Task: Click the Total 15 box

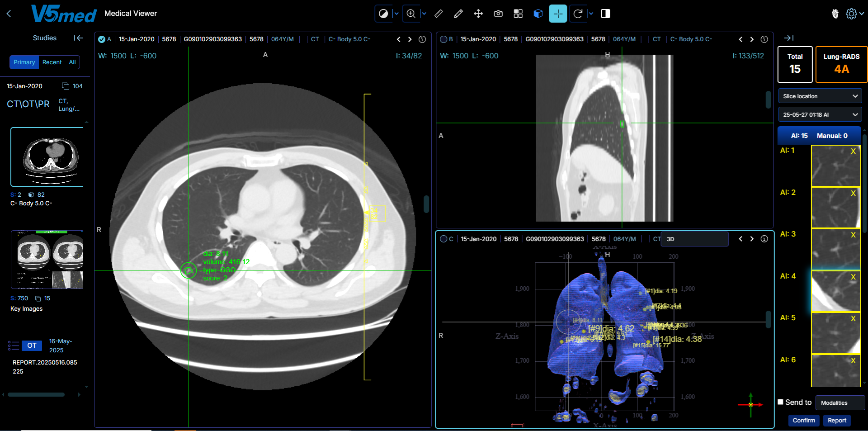Action: (795, 64)
